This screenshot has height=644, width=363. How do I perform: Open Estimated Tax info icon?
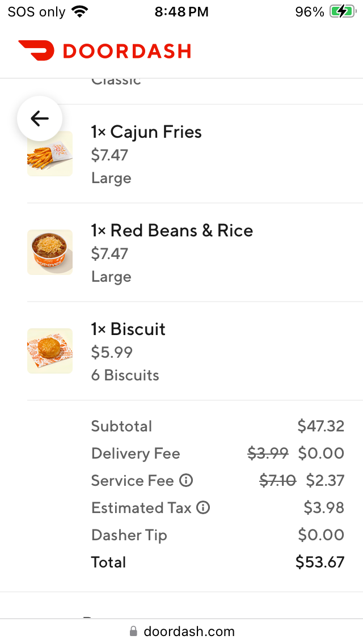(203, 508)
